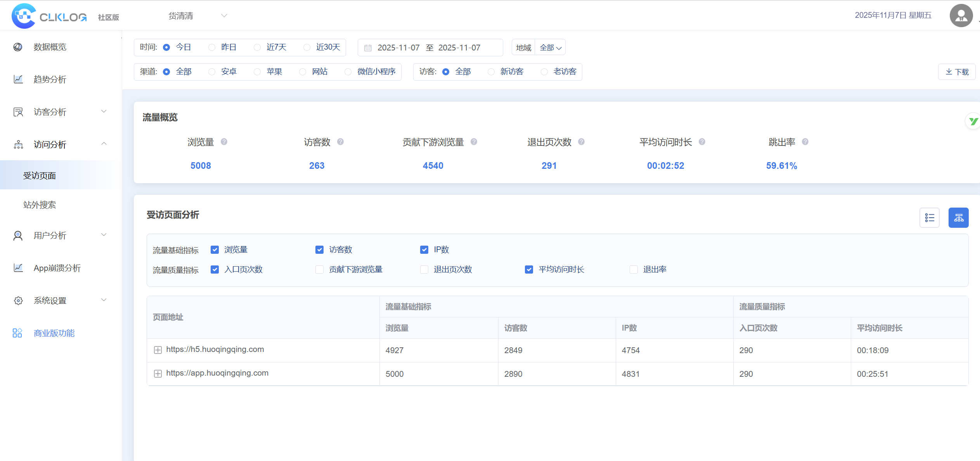980x461 pixels.
Task: Open 数据概览 in sidebar menu
Action: pyautogui.click(x=50, y=47)
